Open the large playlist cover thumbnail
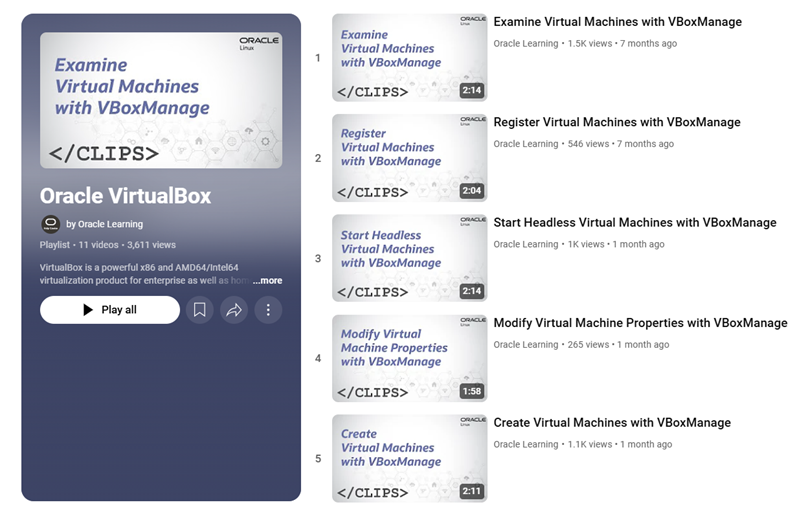Viewport: 797px width, 509px height. [x=161, y=100]
